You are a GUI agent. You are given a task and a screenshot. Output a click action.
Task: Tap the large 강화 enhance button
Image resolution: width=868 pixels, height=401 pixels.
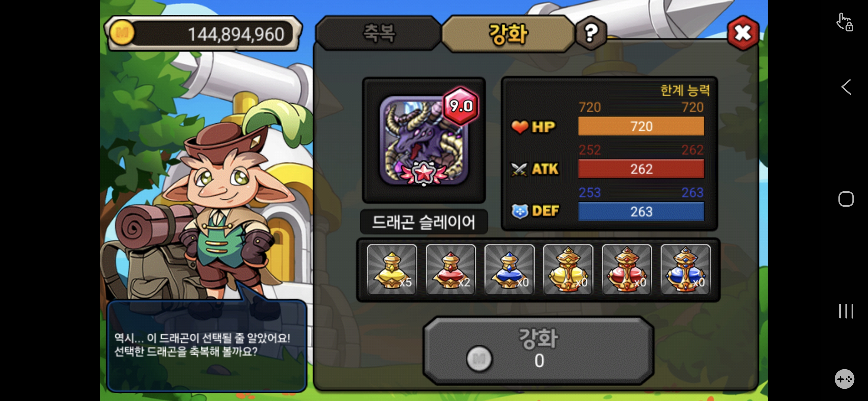click(538, 350)
